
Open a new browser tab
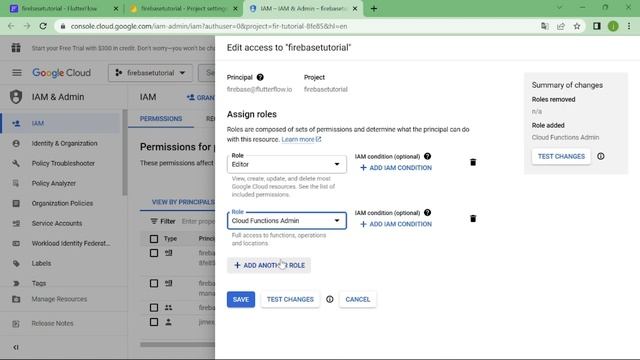(x=374, y=8)
